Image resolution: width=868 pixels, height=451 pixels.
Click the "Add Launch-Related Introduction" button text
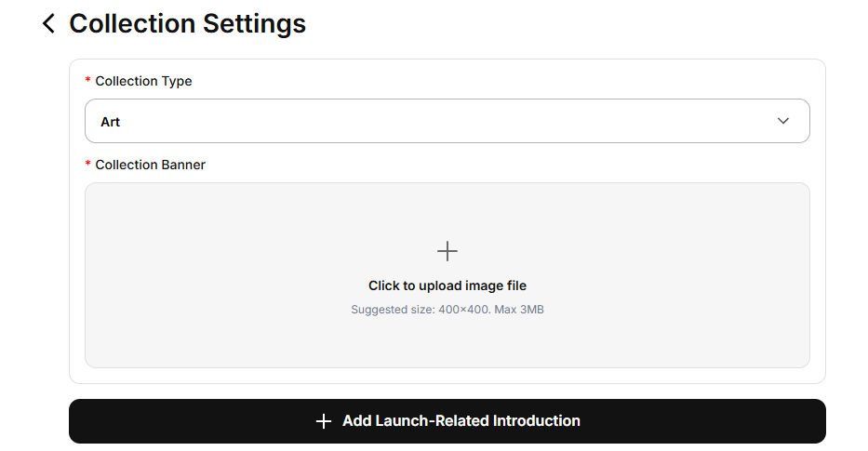point(461,421)
